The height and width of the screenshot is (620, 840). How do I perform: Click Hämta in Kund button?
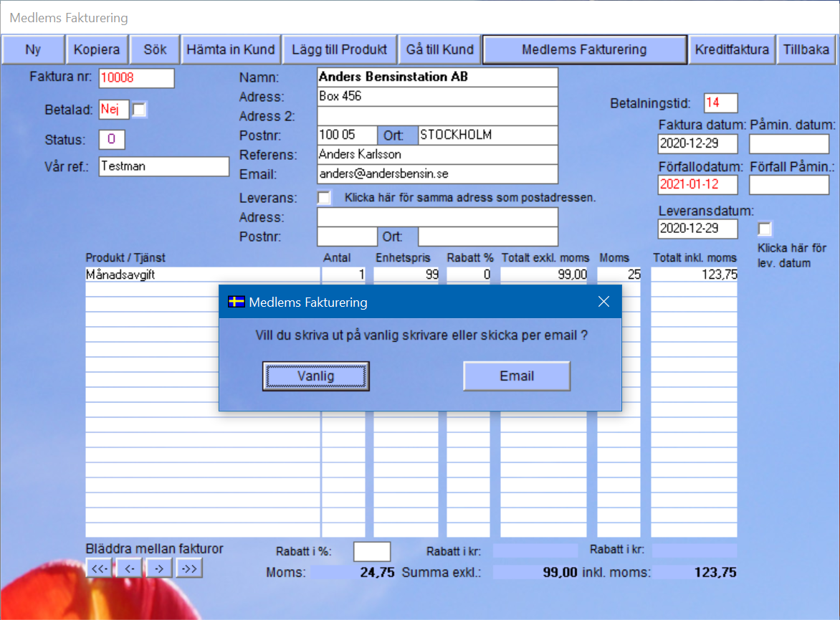pyautogui.click(x=230, y=49)
